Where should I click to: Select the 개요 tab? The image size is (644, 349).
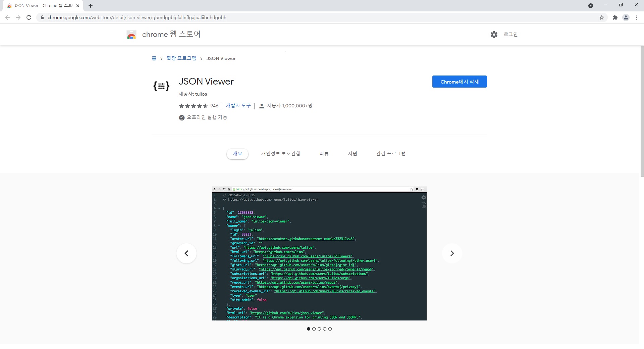coord(237,154)
